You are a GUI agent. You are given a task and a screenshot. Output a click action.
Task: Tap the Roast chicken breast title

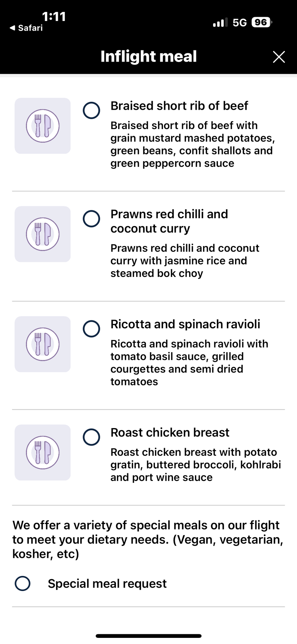pos(170,433)
